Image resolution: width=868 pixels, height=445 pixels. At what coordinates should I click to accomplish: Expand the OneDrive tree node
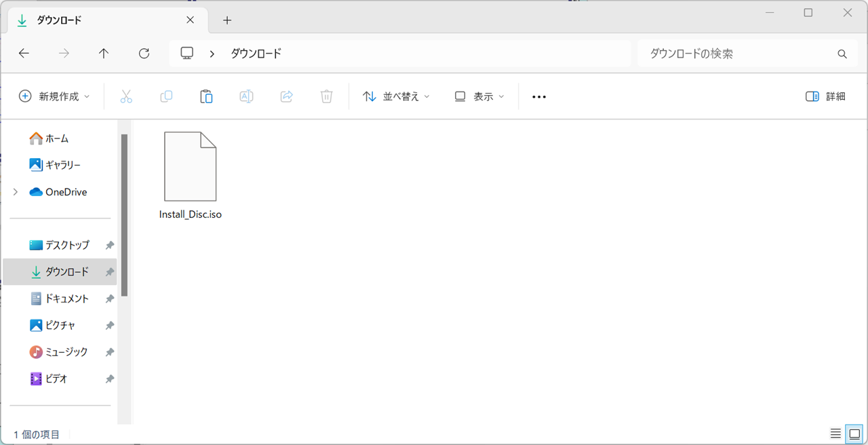[16, 192]
